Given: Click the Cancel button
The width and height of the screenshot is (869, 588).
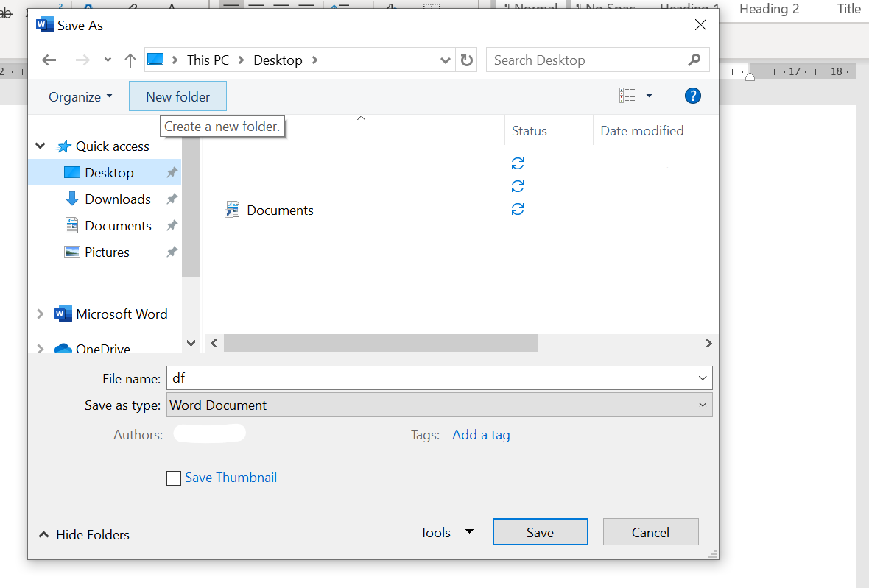Looking at the screenshot, I should [x=650, y=532].
